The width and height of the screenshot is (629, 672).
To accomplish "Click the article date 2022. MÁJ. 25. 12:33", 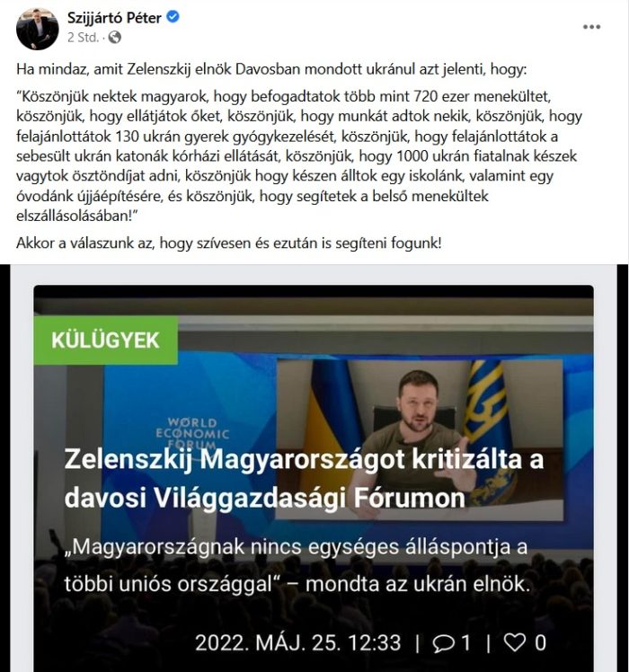I will 298,643.
